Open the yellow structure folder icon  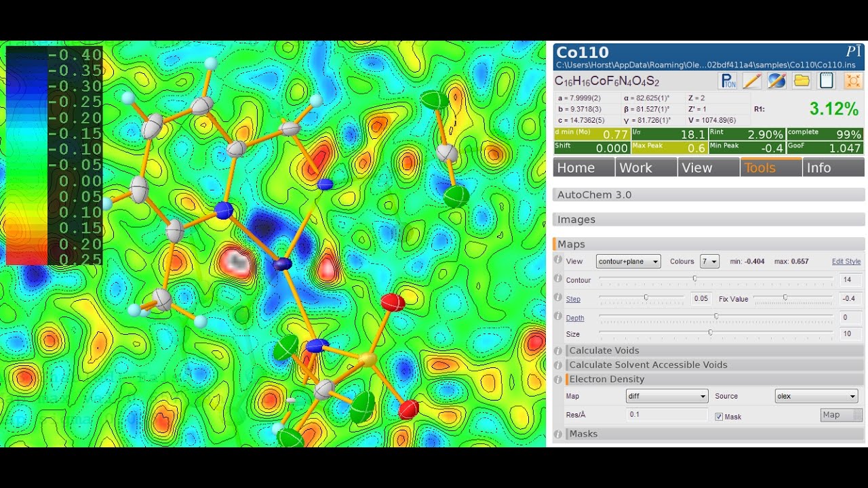click(802, 81)
